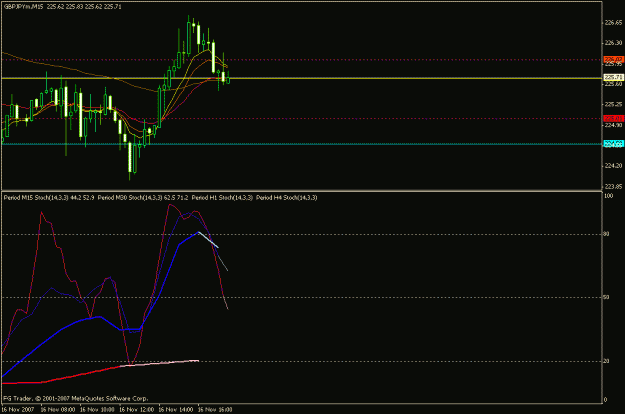Screen dimensions: 625x414
Task: Click the 'Period M30 Stoch(14,3,3)' indicator label
Action: click(x=130, y=198)
